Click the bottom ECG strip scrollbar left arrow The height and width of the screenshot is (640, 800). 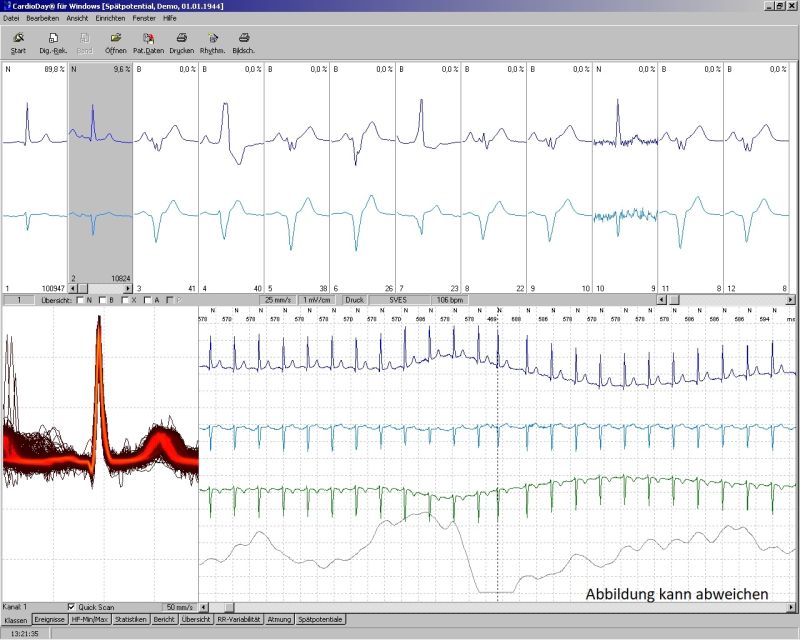coord(205,607)
